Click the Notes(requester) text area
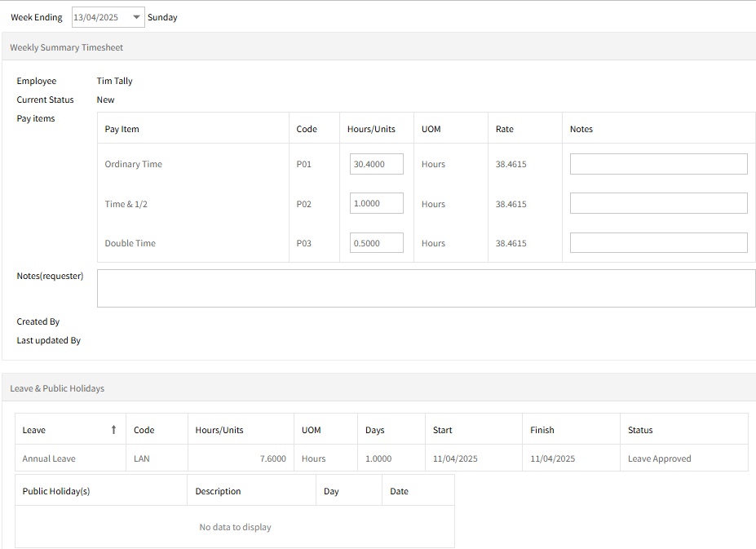This screenshot has width=756, height=549. [x=427, y=288]
